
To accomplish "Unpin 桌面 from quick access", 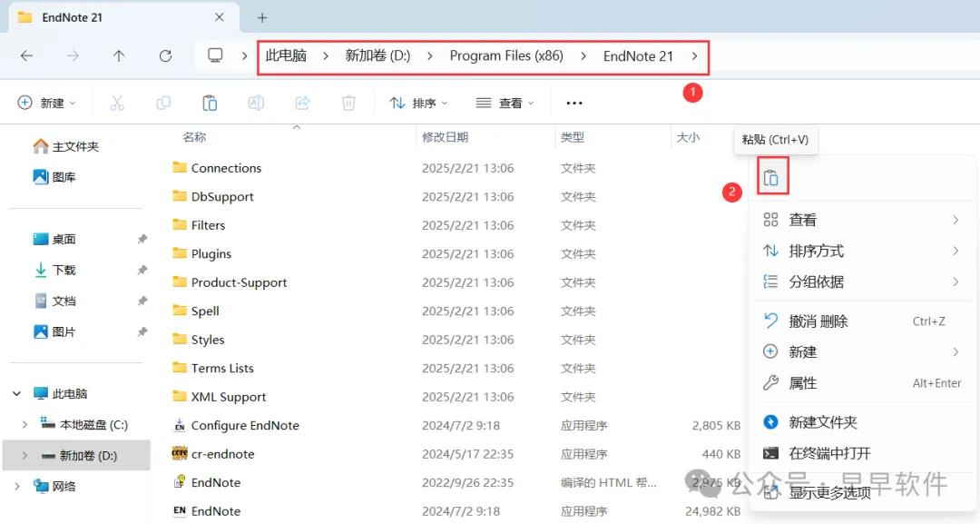I will pos(142,239).
